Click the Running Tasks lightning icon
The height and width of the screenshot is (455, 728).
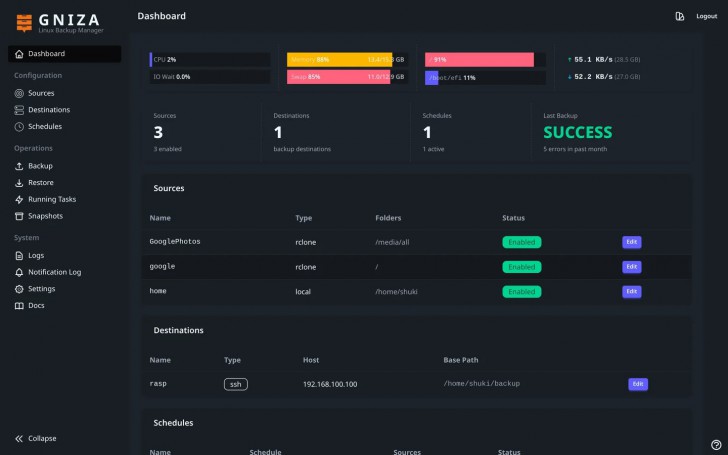click(x=19, y=200)
